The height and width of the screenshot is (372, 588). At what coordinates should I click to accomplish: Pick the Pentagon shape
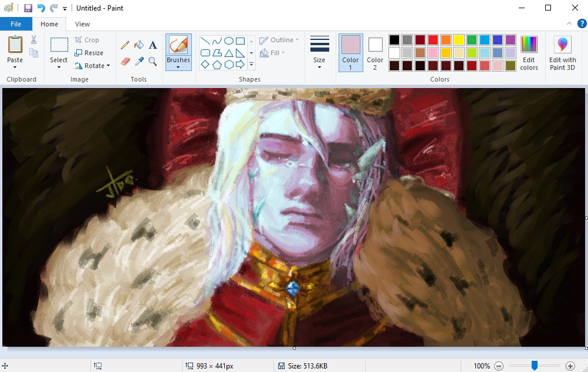point(217,65)
